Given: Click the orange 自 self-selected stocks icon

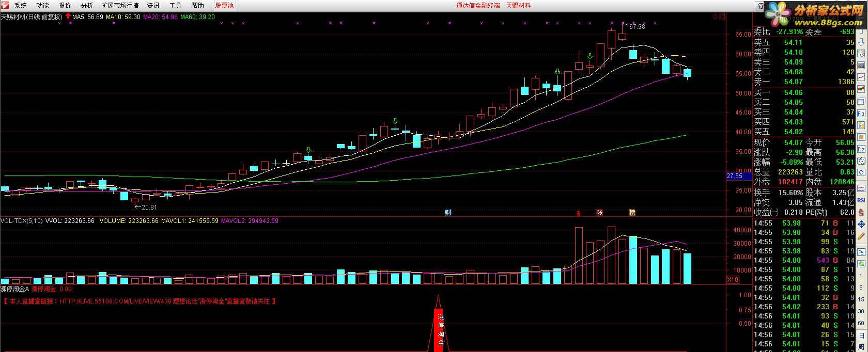Looking at the screenshot, I should coord(861,137).
